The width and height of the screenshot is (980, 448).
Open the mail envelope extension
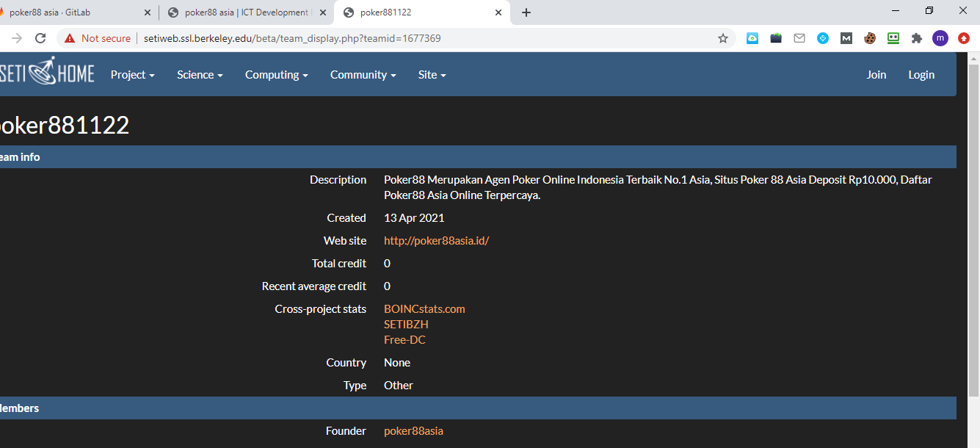[799, 38]
